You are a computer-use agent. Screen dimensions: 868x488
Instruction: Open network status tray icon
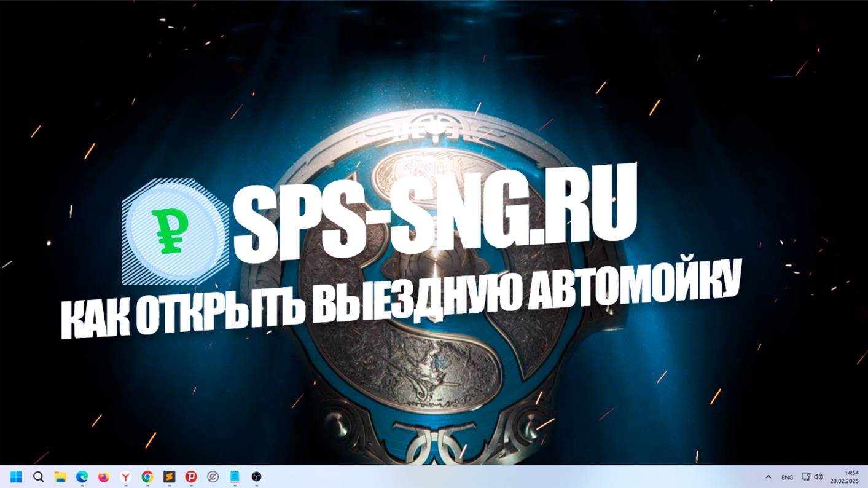pyautogui.click(x=806, y=477)
